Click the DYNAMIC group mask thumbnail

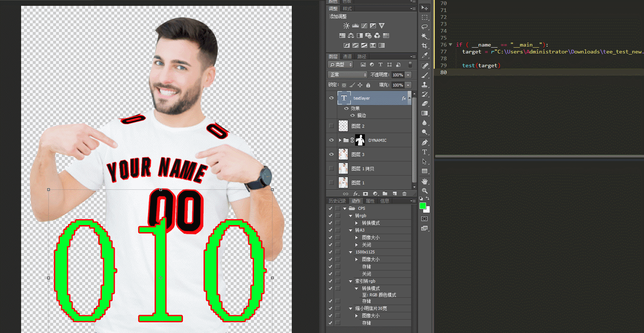click(360, 140)
